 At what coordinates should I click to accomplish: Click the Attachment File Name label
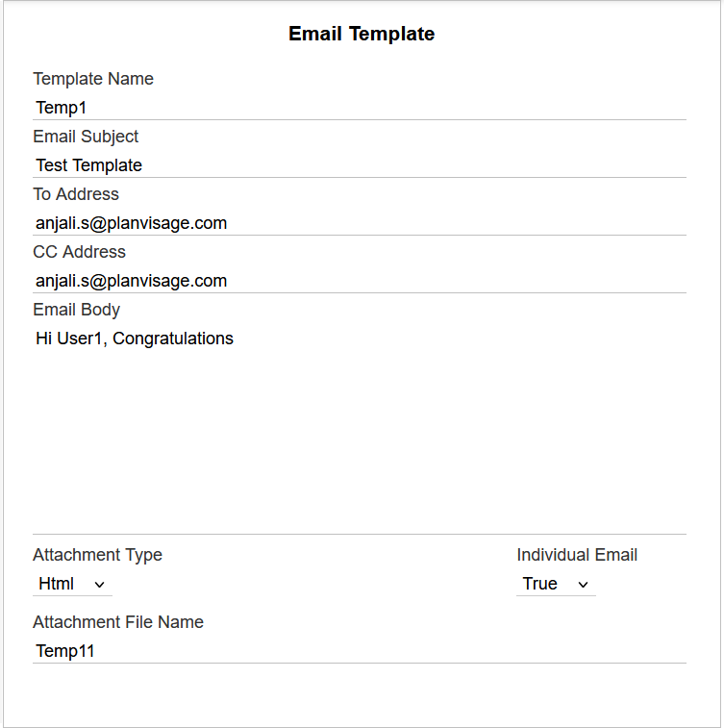point(118,622)
